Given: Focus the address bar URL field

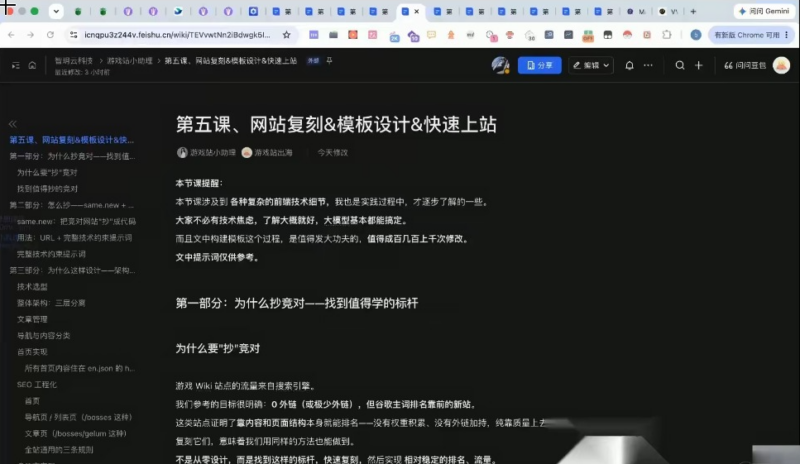Looking at the screenshot, I should coord(177,35).
